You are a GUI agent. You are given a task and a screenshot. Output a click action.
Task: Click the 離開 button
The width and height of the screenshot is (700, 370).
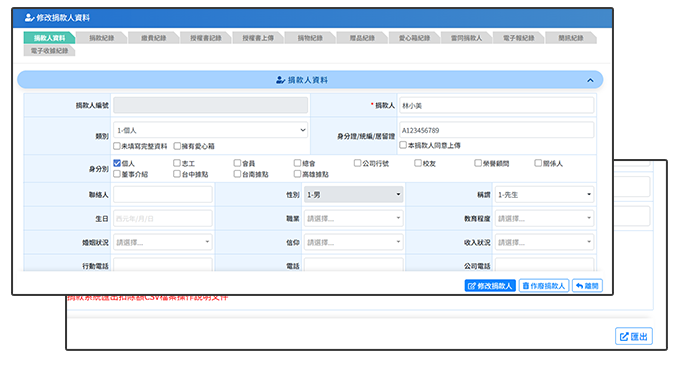pyautogui.click(x=588, y=286)
